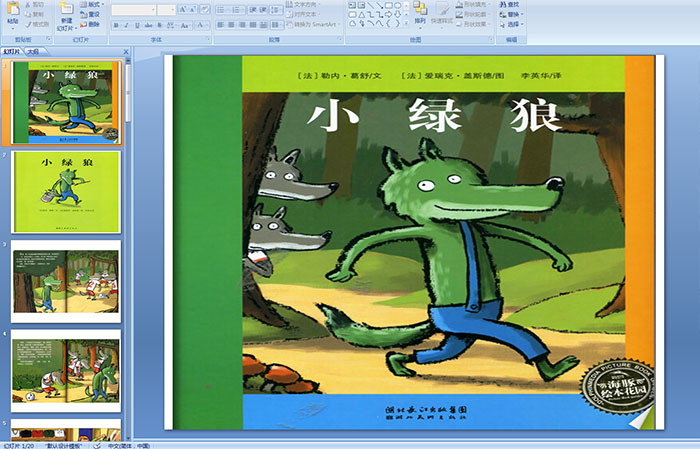Toggle Align Text Left
This screenshot has width=700, height=449.
click(221, 25)
